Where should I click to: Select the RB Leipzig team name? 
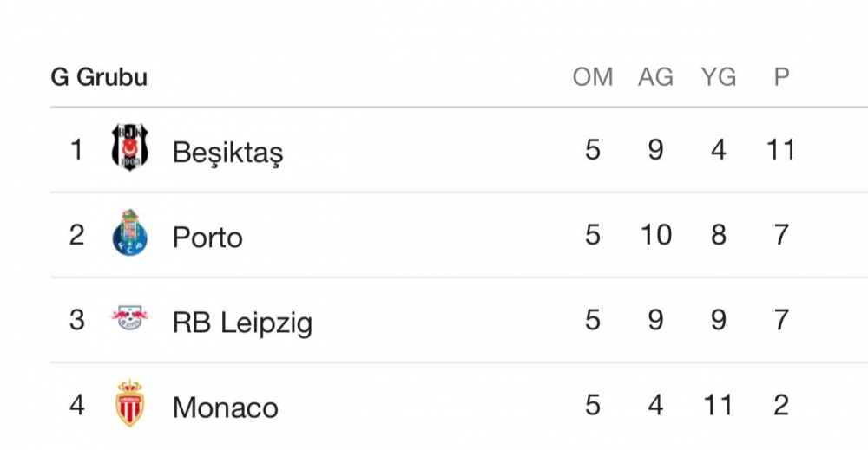[242, 323]
